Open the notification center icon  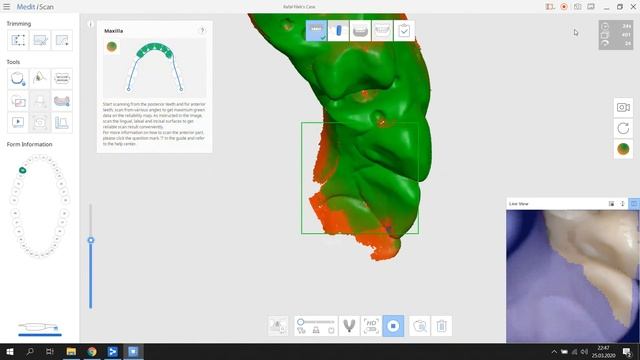click(x=627, y=351)
